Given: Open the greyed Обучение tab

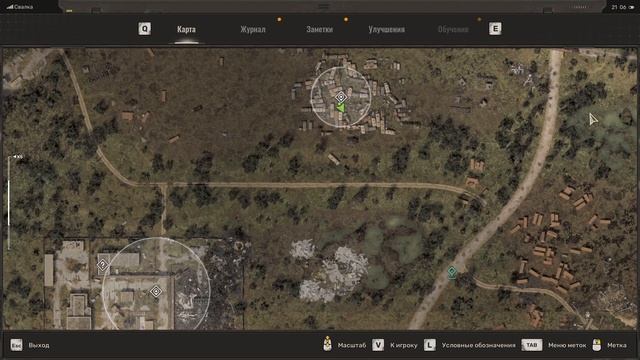Looking at the screenshot, I should tap(453, 29).
